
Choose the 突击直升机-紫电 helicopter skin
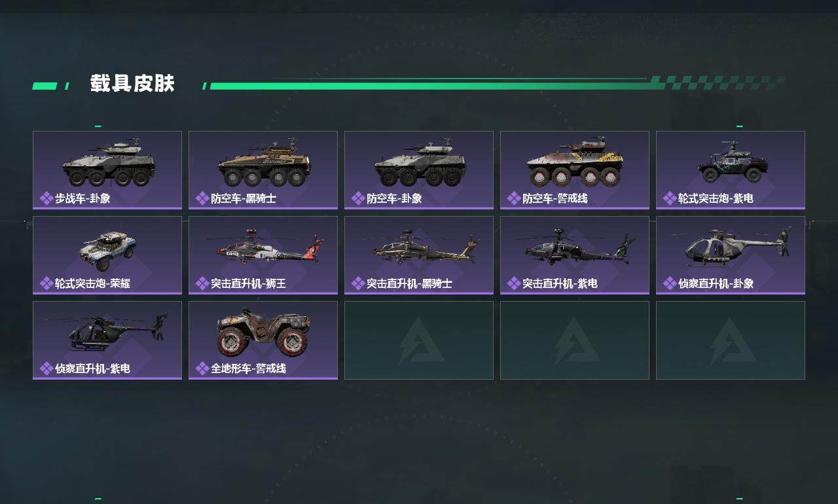575,255
